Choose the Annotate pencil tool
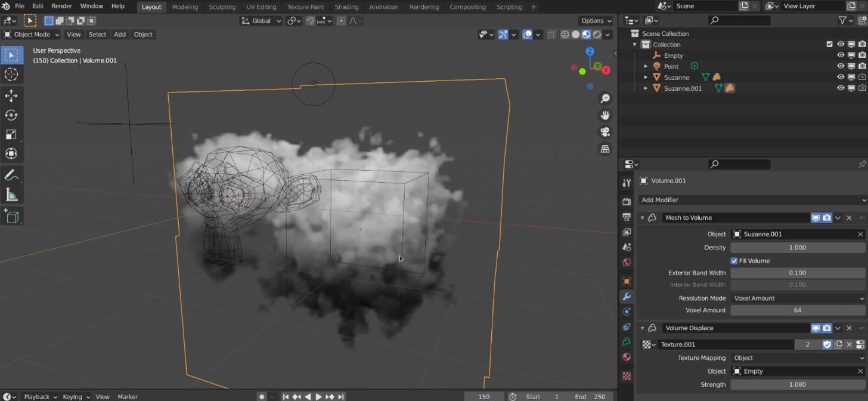 [11, 175]
